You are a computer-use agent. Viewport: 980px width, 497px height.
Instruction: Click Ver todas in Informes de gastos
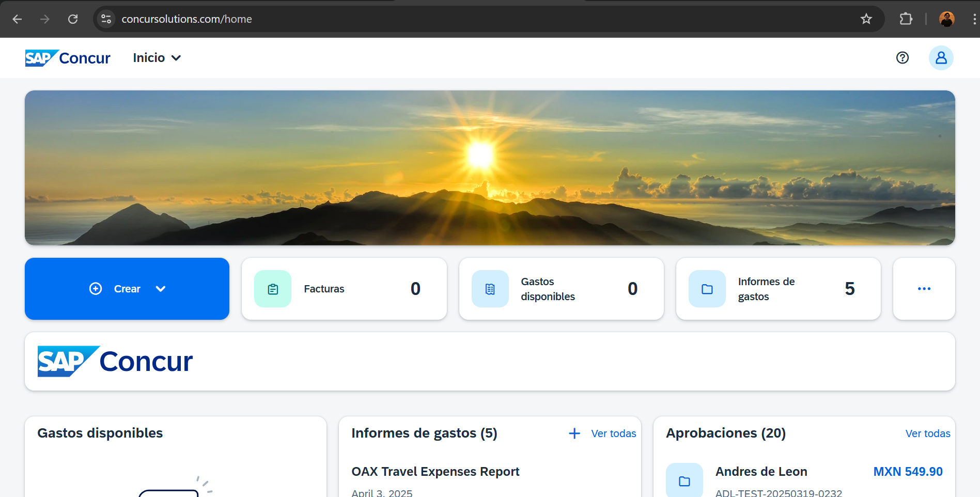coord(614,433)
